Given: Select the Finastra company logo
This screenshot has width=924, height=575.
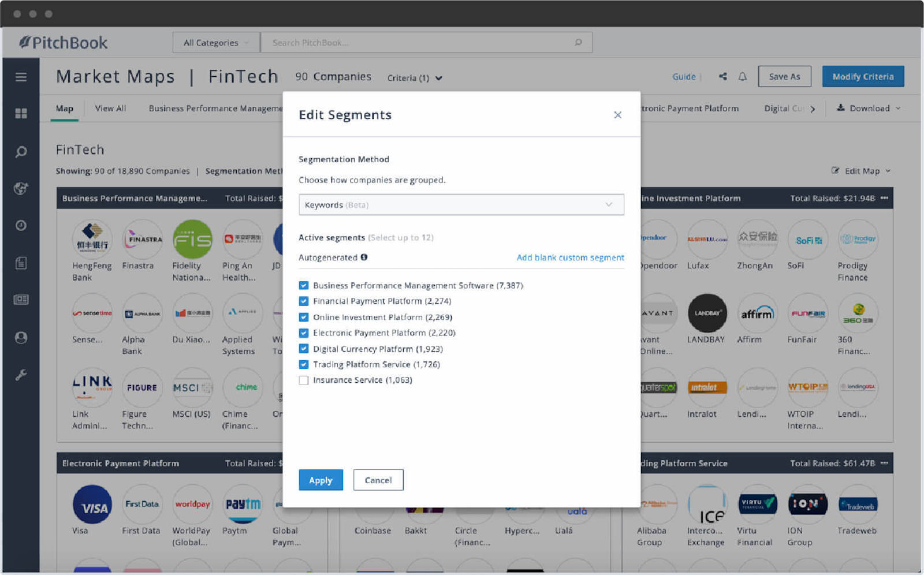Looking at the screenshot, I should click(x=142, y=239).
